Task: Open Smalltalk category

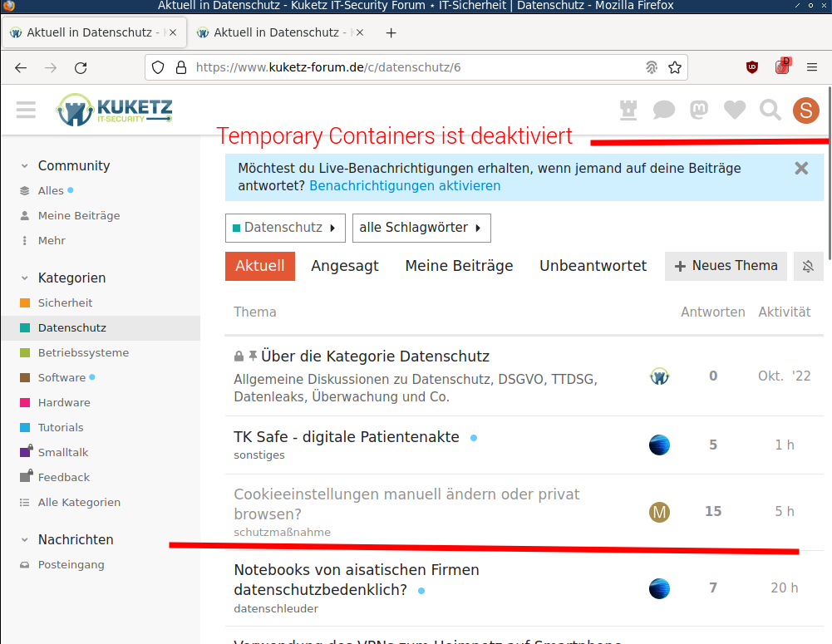Action: pyautogui.click(x=101, y=453)
